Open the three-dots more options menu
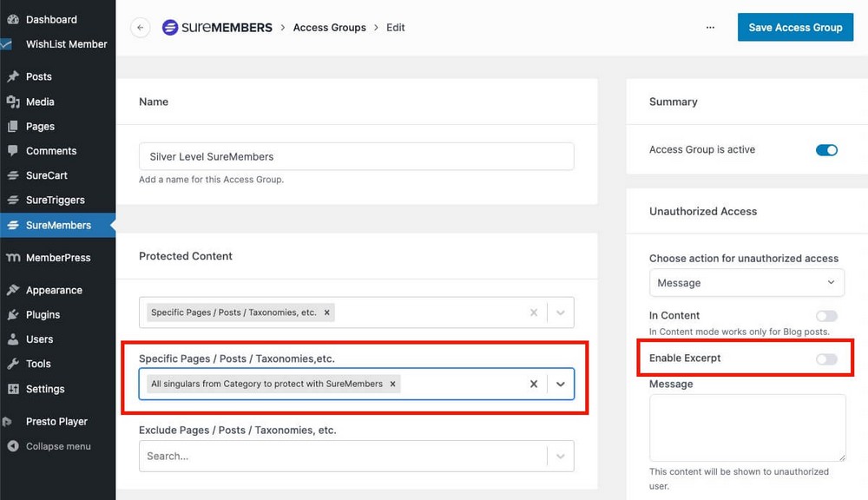This screenshot has width=868, height=500. click(x=710, y=27)
